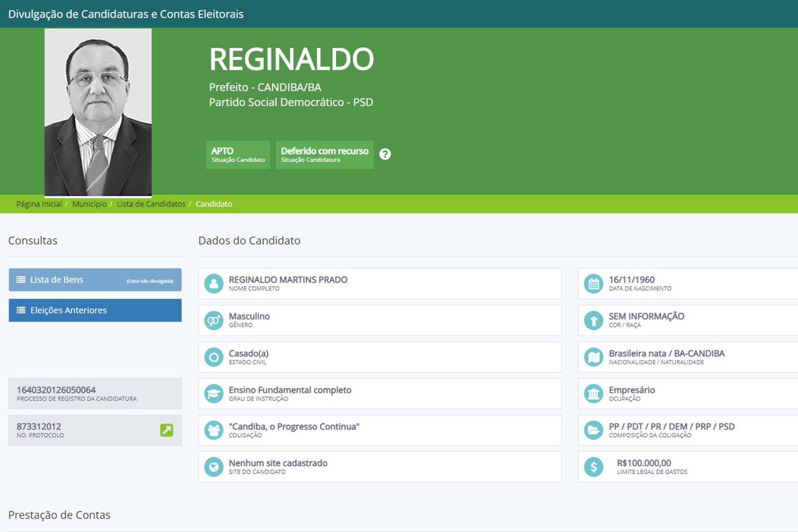Click the spending limit R$100.000,00

coord(644,463)
